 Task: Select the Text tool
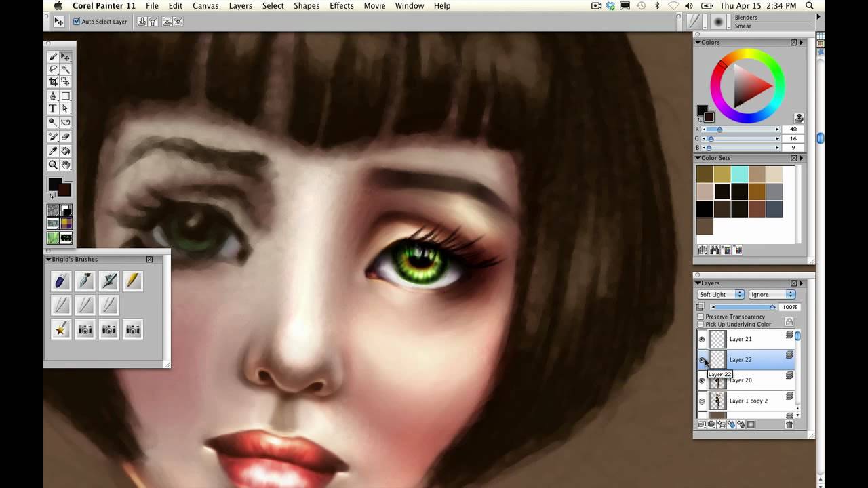53,108
